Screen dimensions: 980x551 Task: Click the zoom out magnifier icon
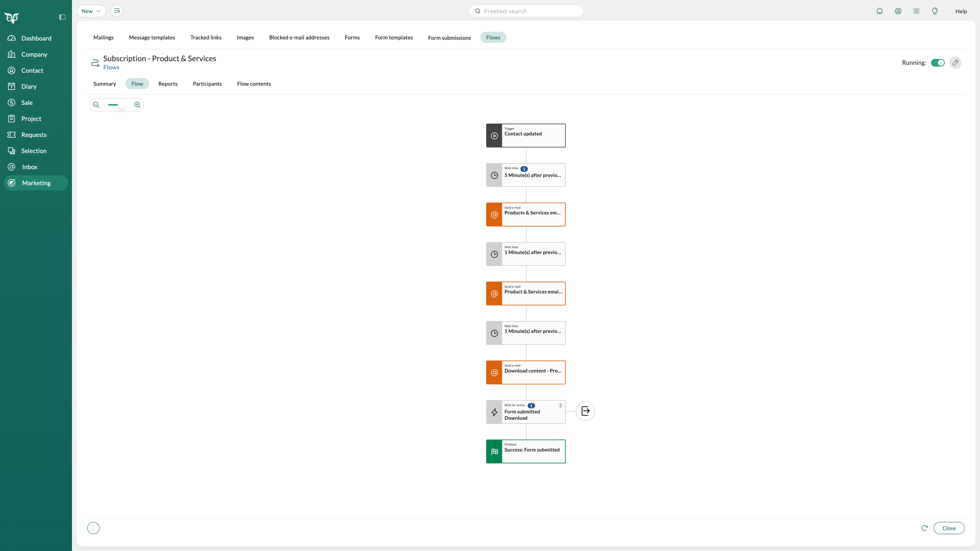coord(96,105)
